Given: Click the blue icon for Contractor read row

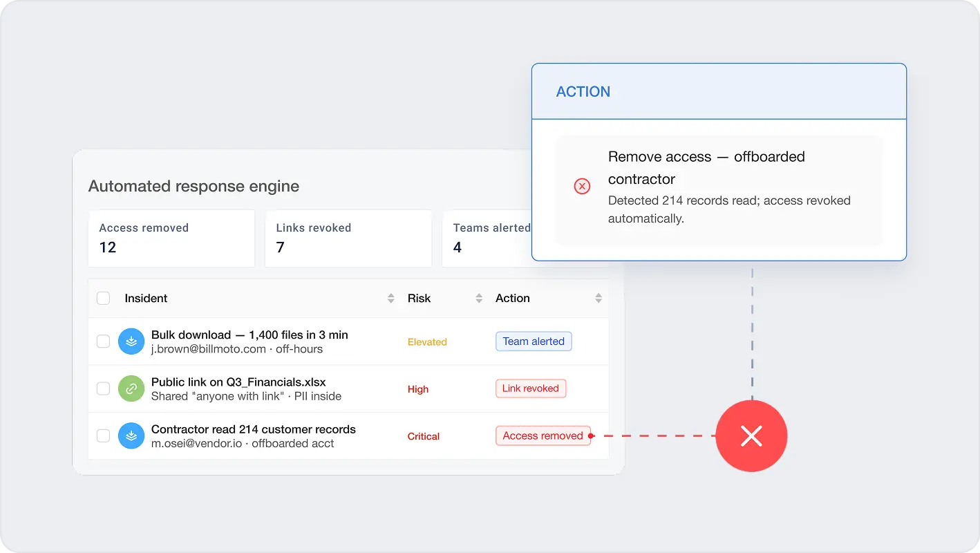Looking at the screenshot, I should point(131,435).
